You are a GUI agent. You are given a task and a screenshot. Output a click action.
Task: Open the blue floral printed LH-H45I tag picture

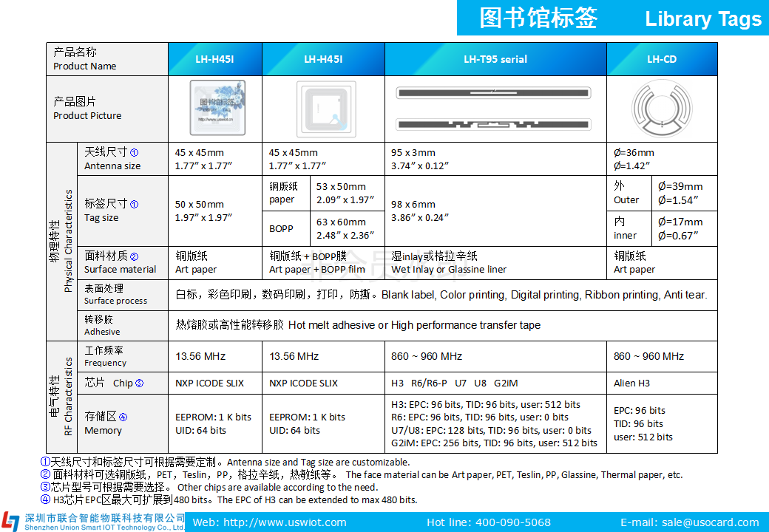pyautogui.click(x=217, y=108)
